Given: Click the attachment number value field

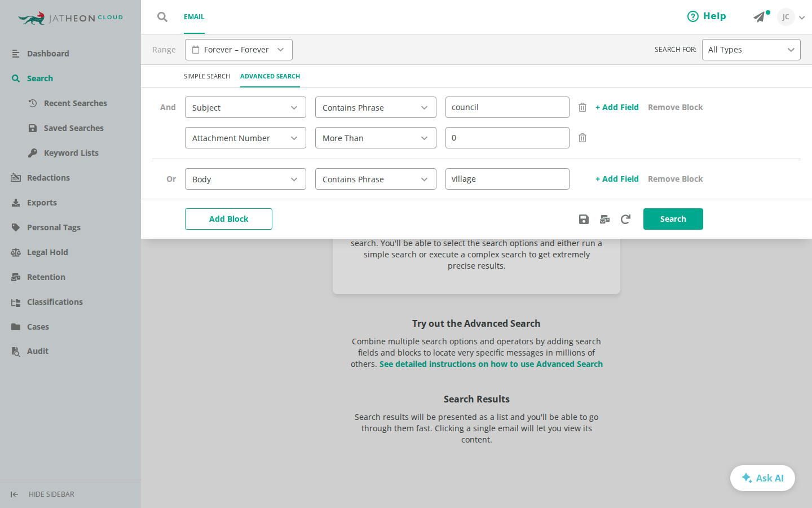Looking at the screenshot, I should [x=507, y=138].
